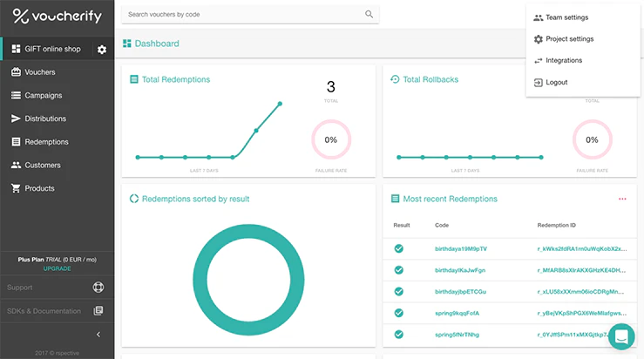
Task: Click the SDKs & Documentation library icon
Action: click(98, 310)
